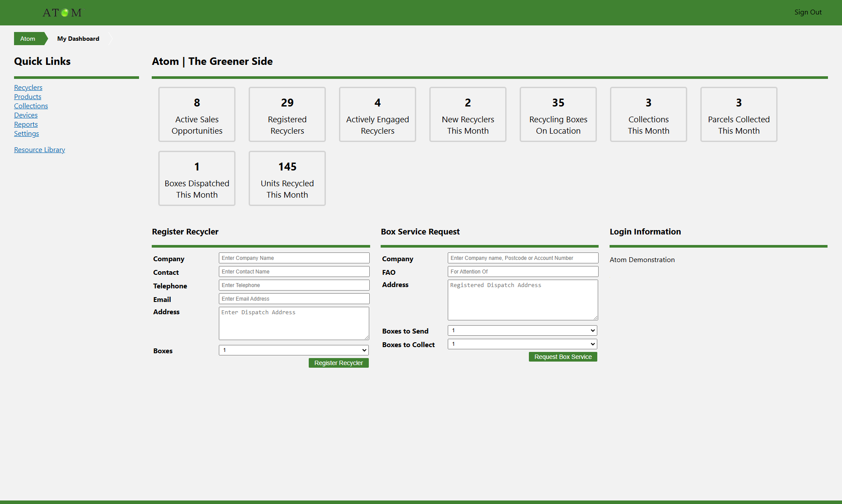842x504 pixels.
Task: Click the ATOM logo in header
Action: 62,13
